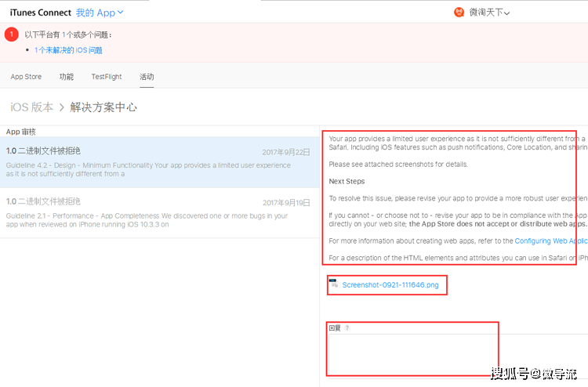The image size is (588, 387).
Task: Click the screenshot attachment file icon
Action: (333, 284)
